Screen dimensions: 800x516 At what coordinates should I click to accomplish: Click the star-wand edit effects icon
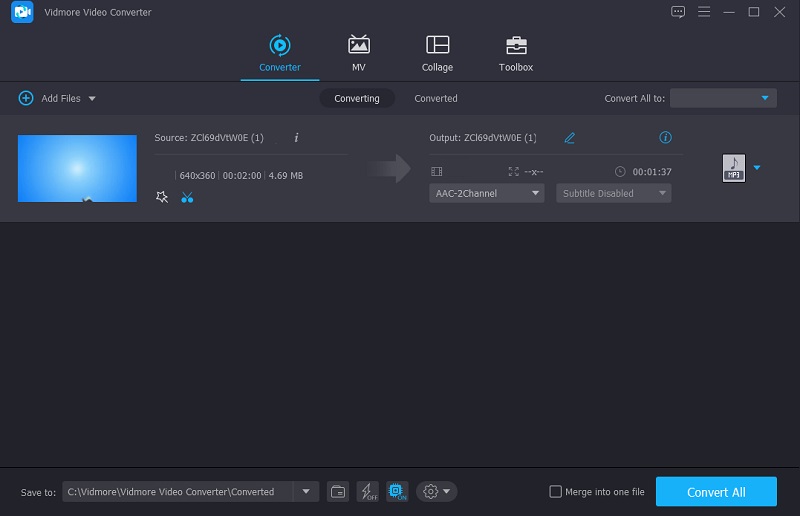tap(162, 198)
